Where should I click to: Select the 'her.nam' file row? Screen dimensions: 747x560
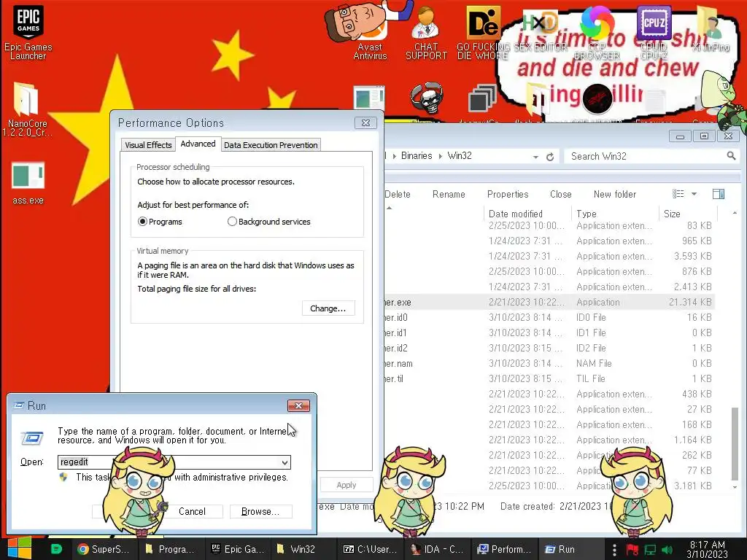[549, 363]
